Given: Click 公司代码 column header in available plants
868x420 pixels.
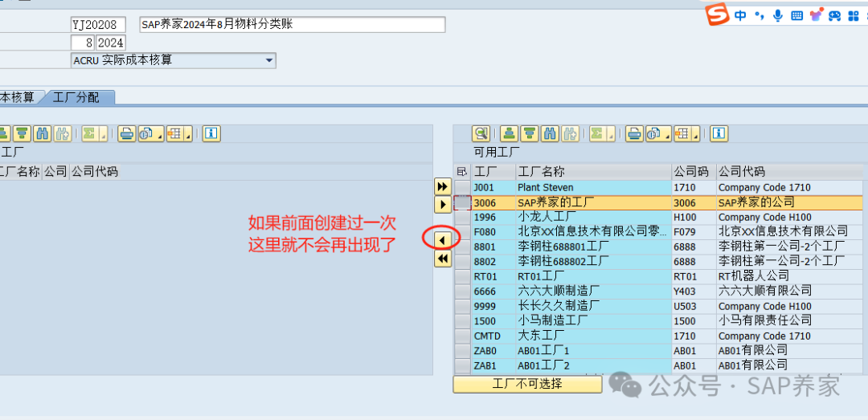Looking at the screenshot, I should (x=789, y=172).
